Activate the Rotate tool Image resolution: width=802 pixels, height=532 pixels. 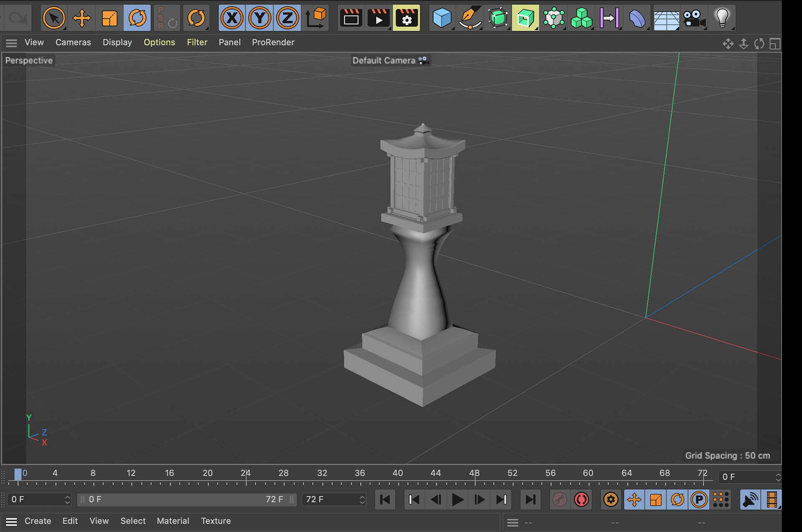point(137,18)
